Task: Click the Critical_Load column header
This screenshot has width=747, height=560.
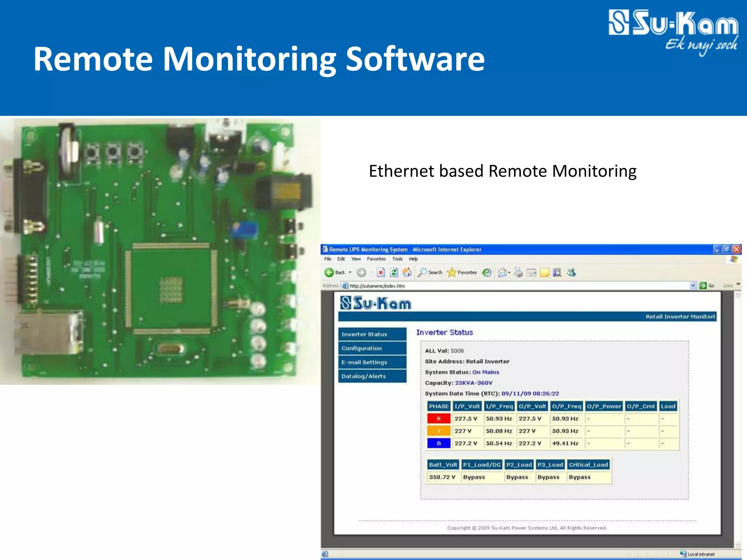Action: (588, 464)
